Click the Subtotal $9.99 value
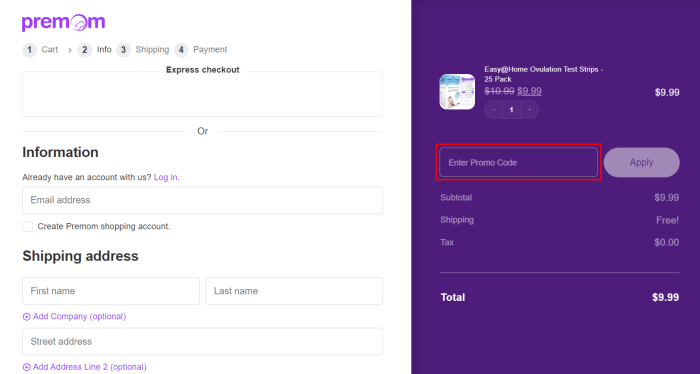The width and height of the screenshot is (700, 374). click(x=667, y=198)
